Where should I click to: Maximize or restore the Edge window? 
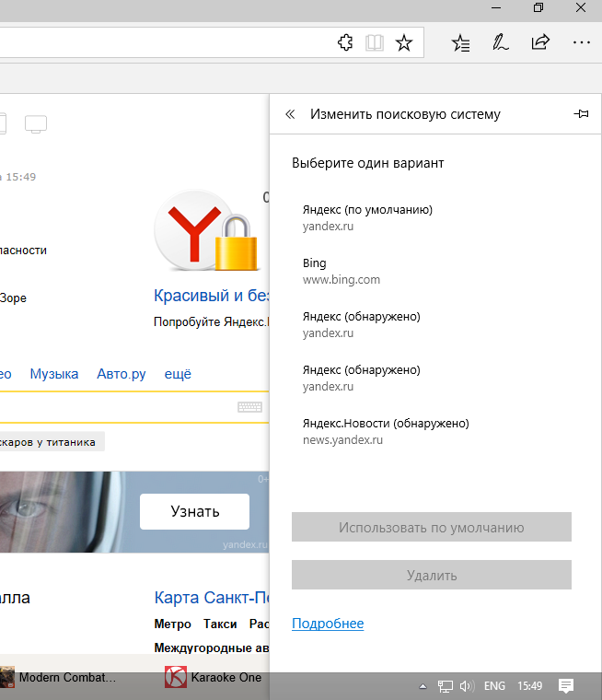click(538, 7)
